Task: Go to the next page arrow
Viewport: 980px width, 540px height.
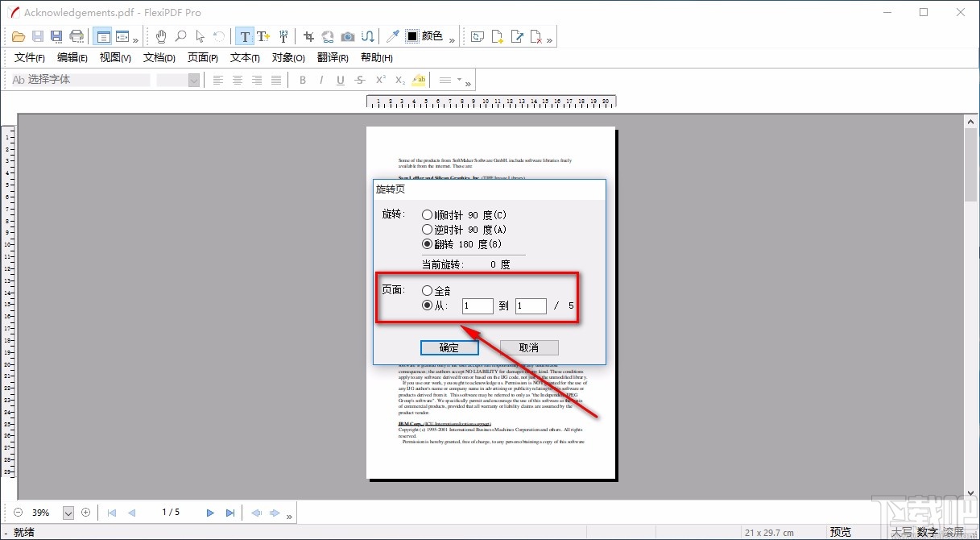Action: 210,513
